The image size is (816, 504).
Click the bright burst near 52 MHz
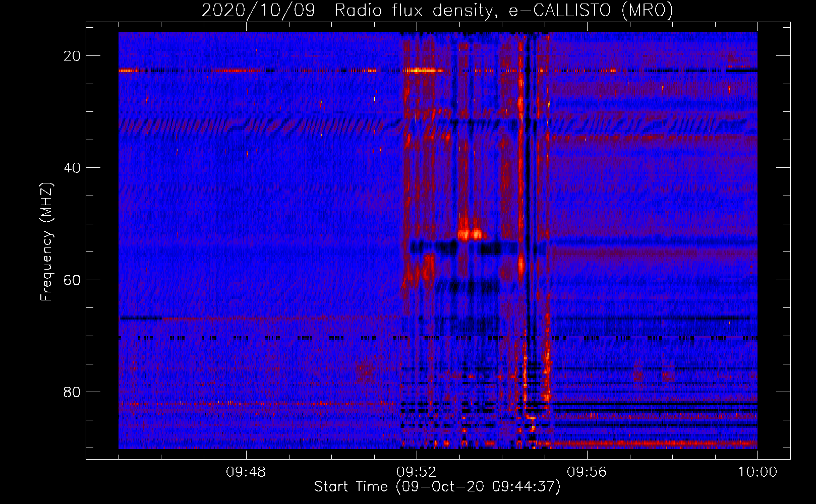471,233
